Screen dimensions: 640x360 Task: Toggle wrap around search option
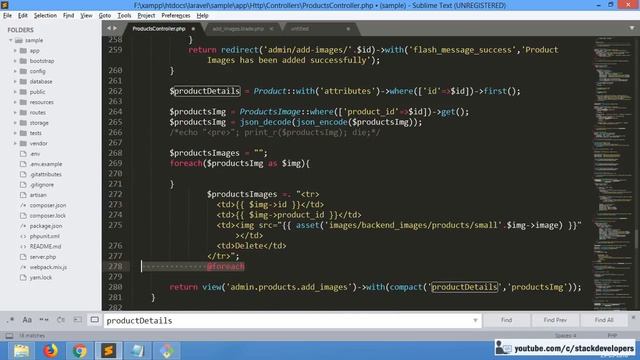point(61,320)
